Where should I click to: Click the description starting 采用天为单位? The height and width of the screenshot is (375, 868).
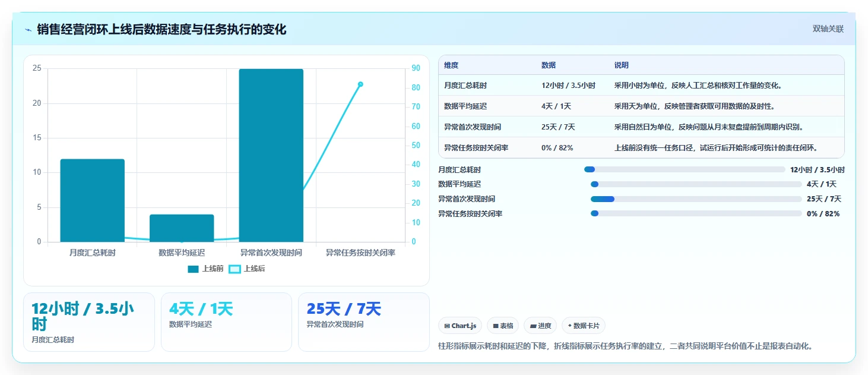coord(695,106)
